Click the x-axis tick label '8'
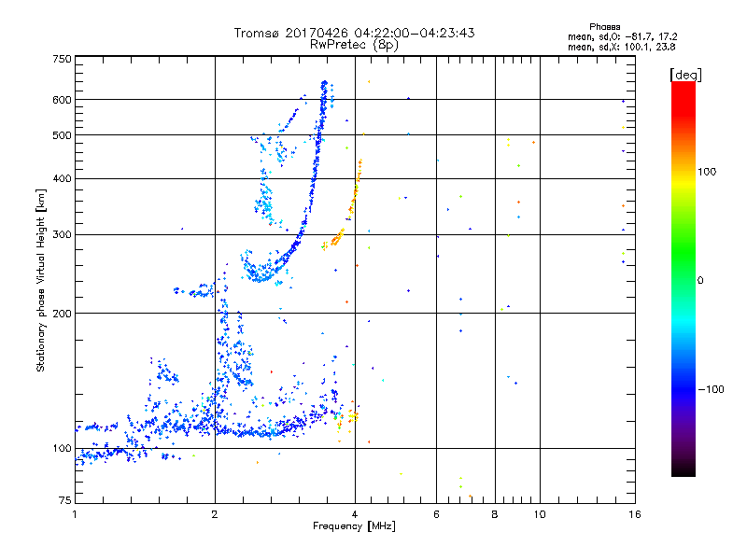 pyautogui.click(x=495, y=514)
